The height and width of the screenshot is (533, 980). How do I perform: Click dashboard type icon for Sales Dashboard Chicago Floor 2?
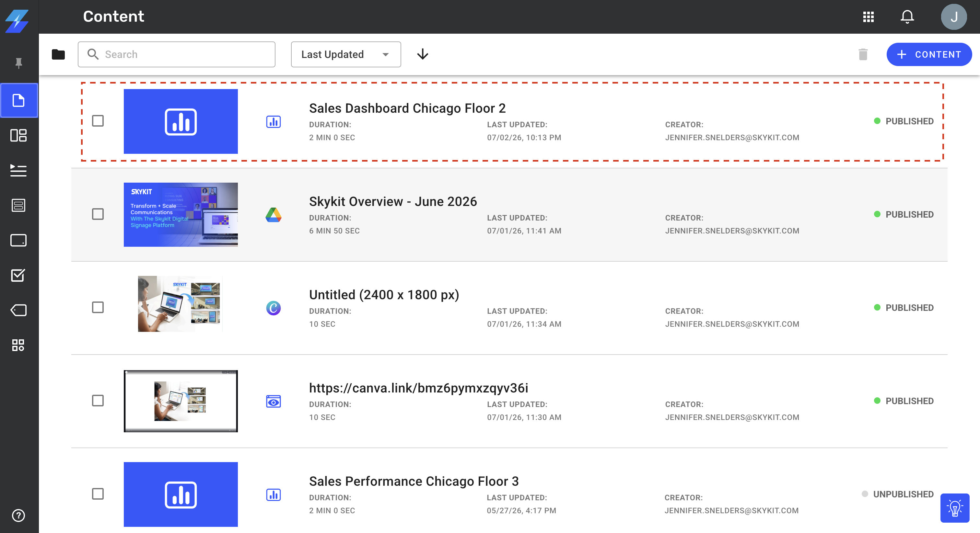274,122
